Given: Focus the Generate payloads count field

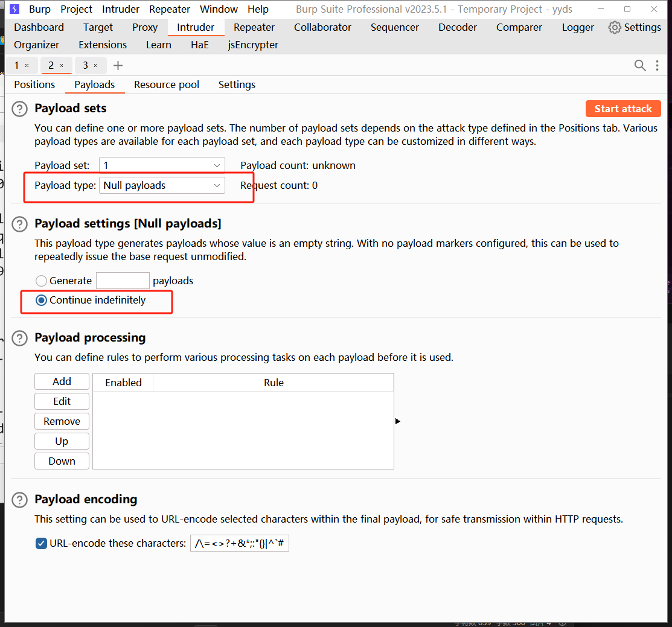Looking at the screenshot, I should 123,281.
